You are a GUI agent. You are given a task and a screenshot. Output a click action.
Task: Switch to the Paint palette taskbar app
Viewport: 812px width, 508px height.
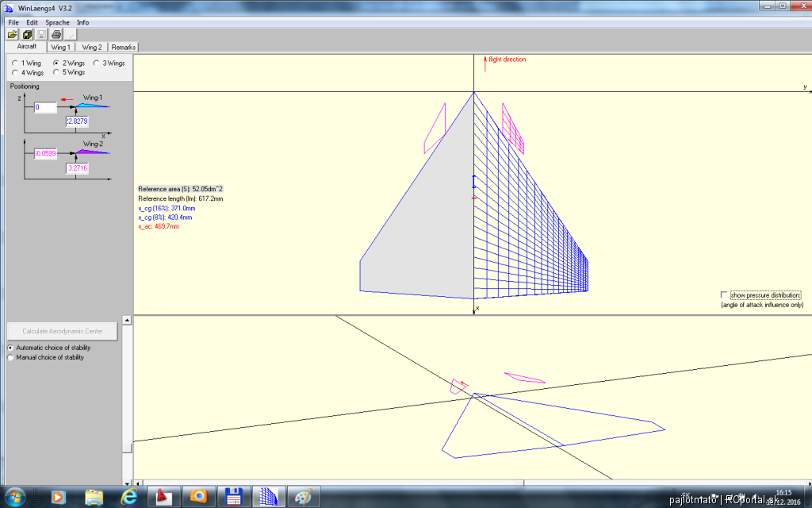coord(304,497)
